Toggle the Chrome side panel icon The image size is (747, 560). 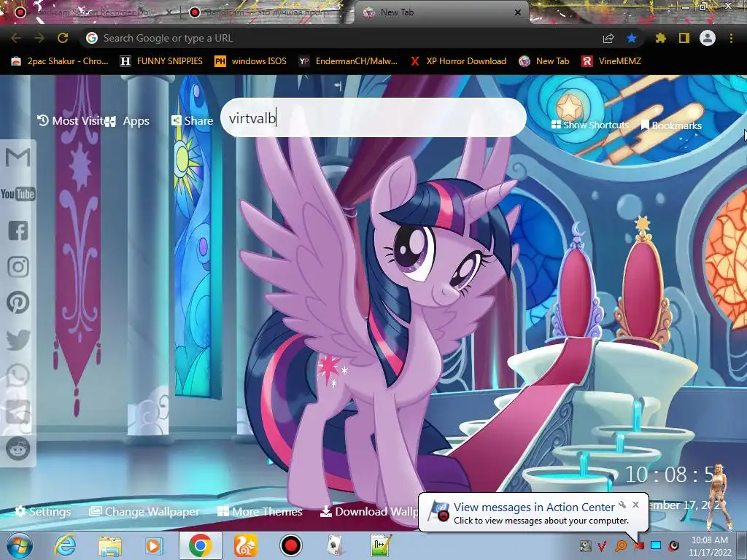(684, 38)
